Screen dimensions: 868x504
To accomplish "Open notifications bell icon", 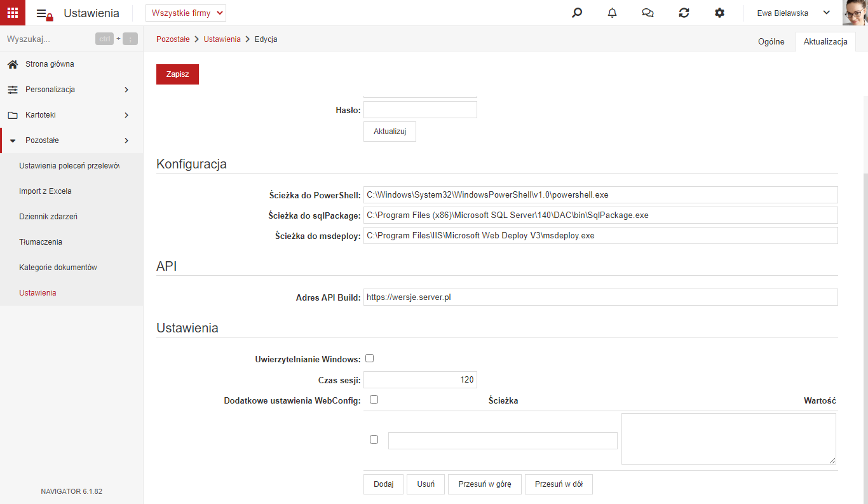I will click(x=613, y=13).
